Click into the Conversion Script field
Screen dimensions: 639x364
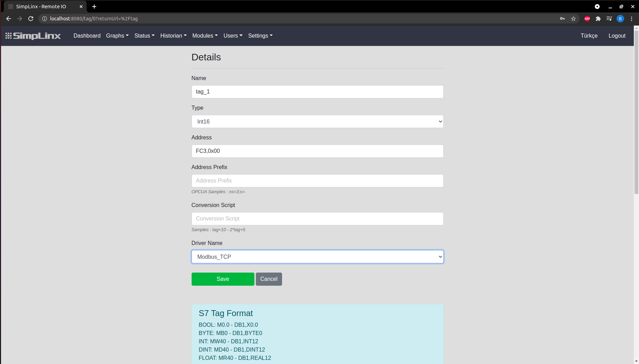coord(317,219)
